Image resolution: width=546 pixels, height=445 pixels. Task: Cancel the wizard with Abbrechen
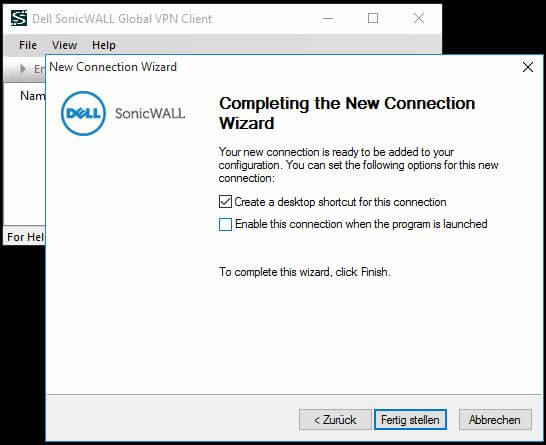pos(495,420)
